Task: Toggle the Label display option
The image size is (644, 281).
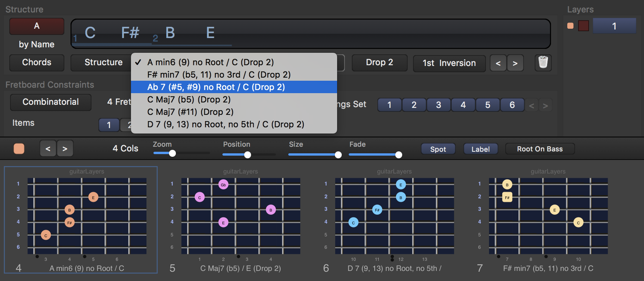Action: [480, 149]
